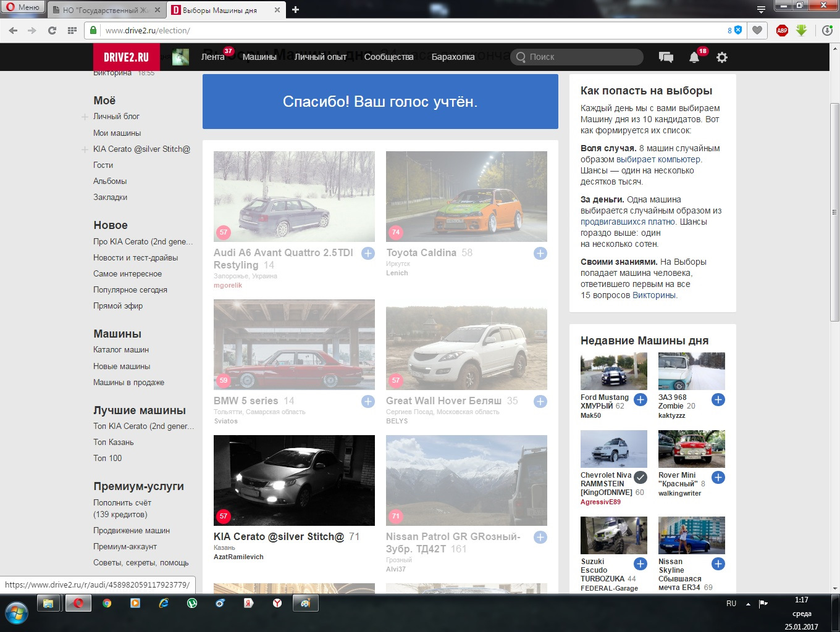Click the green padlock security icon
Viewport: 840px width, 632px height.
94,30
